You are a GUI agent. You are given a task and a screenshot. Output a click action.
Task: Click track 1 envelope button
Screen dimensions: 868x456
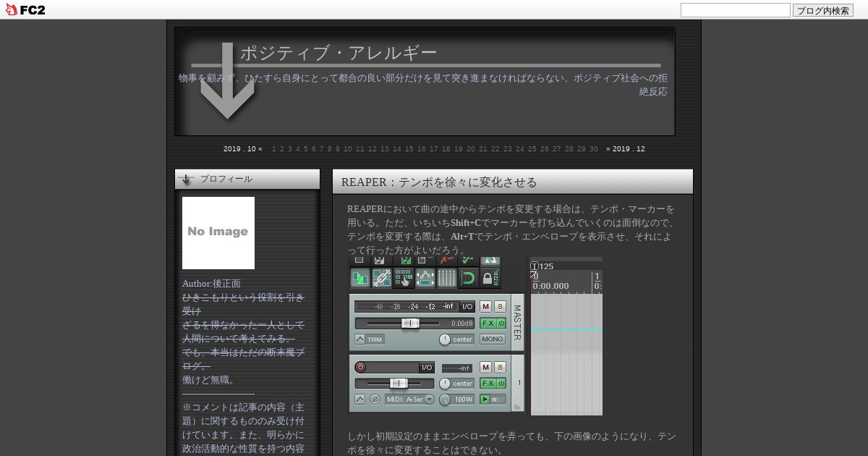[x=360, y=400]
